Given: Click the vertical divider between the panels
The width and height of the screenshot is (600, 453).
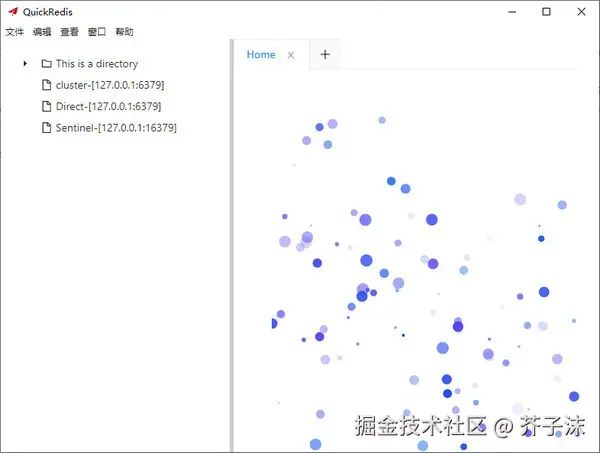Looking at the screenshot, I should tap(231, 250).
